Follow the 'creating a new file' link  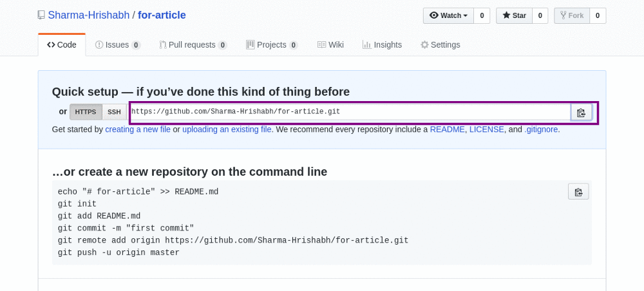138,129
